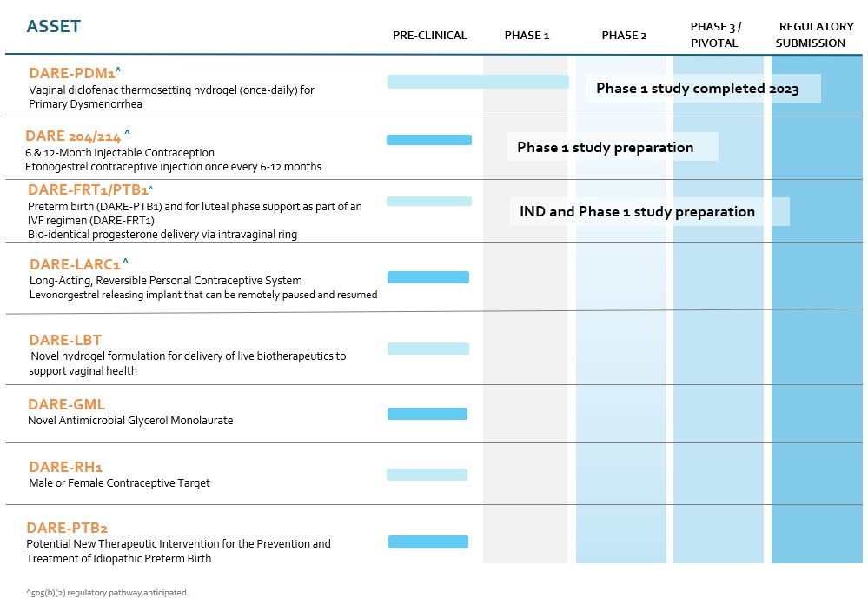Click the DARE-PDM1 asset name

pyautogui.click(x=74, y=73)
